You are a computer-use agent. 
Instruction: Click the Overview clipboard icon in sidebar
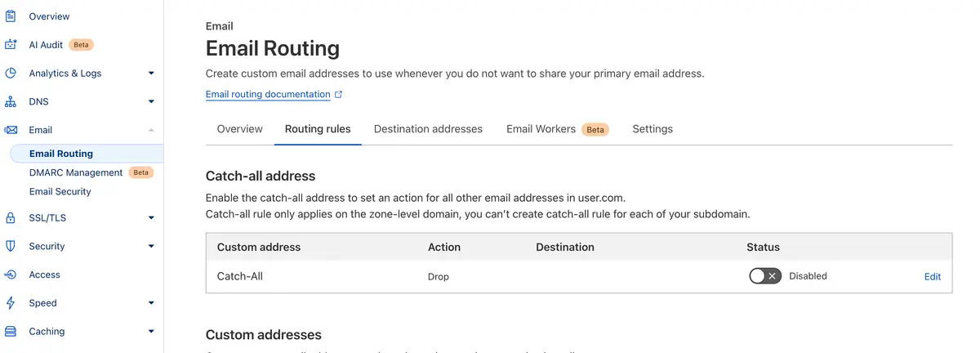coord(11,16)
